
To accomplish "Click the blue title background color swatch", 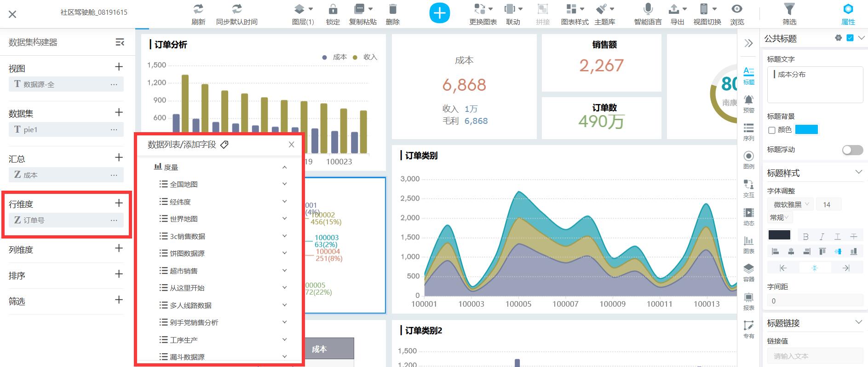I will coord(806,130).
